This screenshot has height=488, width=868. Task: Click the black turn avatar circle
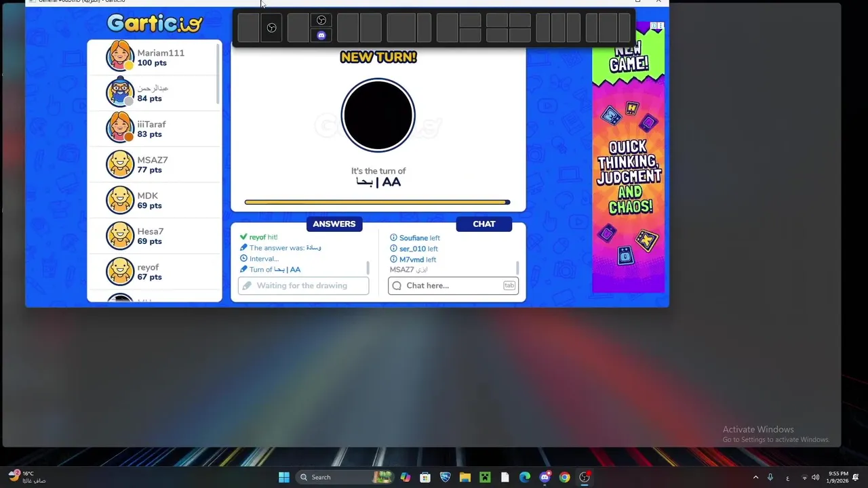(378, 115)
